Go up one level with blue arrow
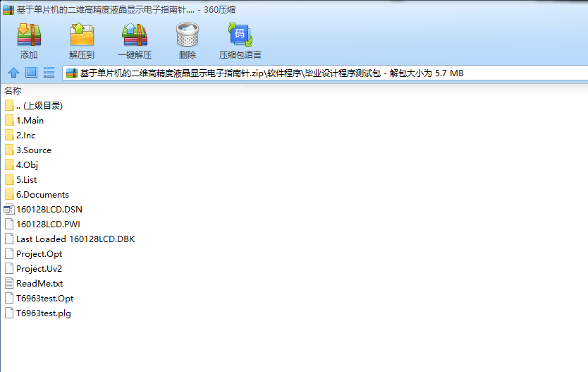The image size is (588, 372). pos(14,73)
